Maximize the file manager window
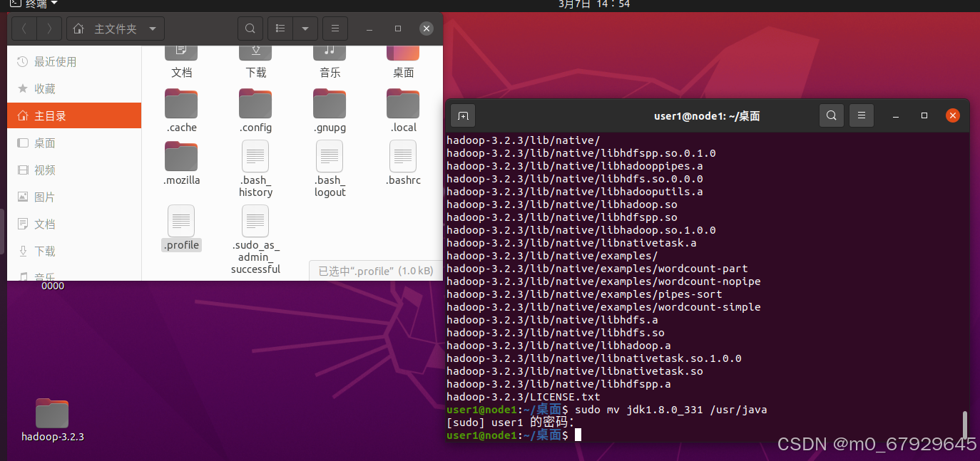The height and width of the screenshot is (461, 980). point(397,29)
